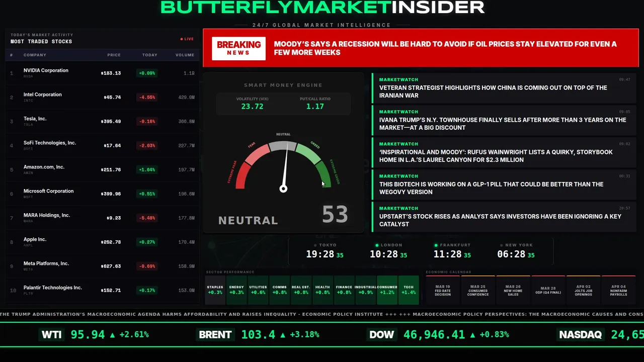Click the London green market-open dot
This screenshot has width=644, height=362.
tap(377, 245)
